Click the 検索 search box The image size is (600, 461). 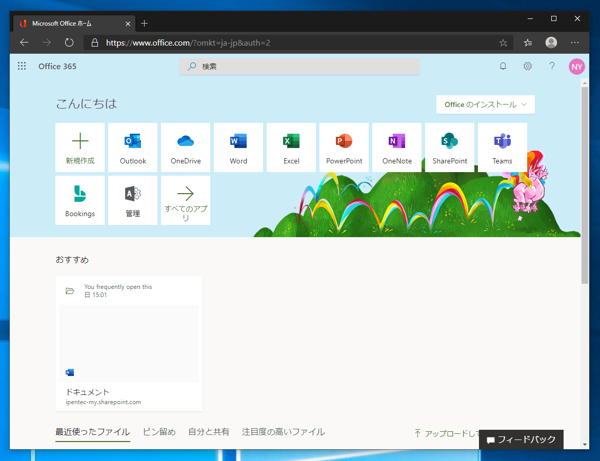[x=300, y=67]
